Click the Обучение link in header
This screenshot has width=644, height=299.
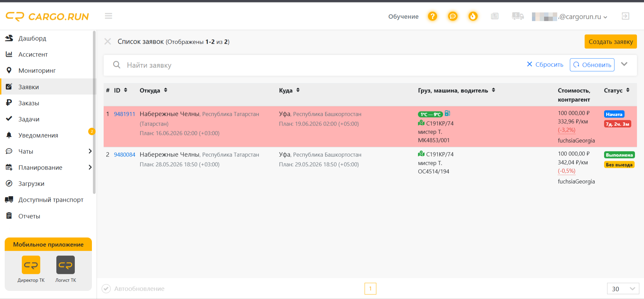[403, 16]
